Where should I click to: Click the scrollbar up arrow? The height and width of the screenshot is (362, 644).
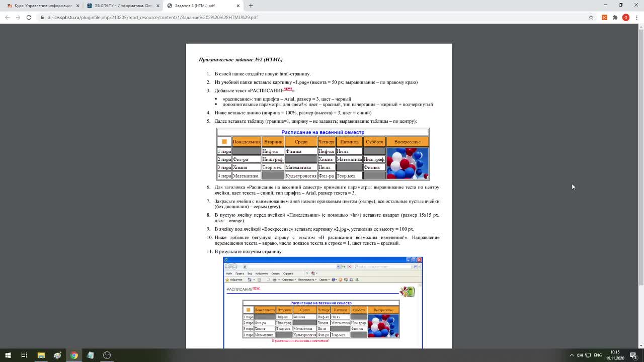(x=640, y=27)
